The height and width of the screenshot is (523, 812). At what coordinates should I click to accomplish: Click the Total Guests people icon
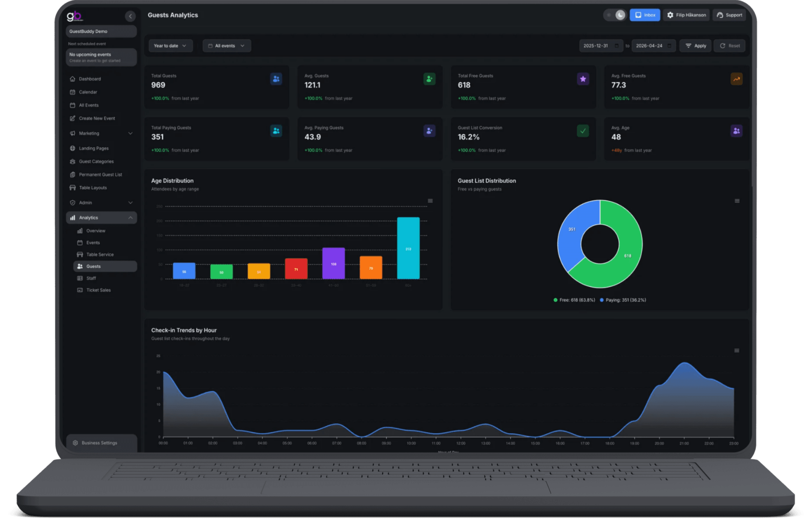[x=276, y=79]
